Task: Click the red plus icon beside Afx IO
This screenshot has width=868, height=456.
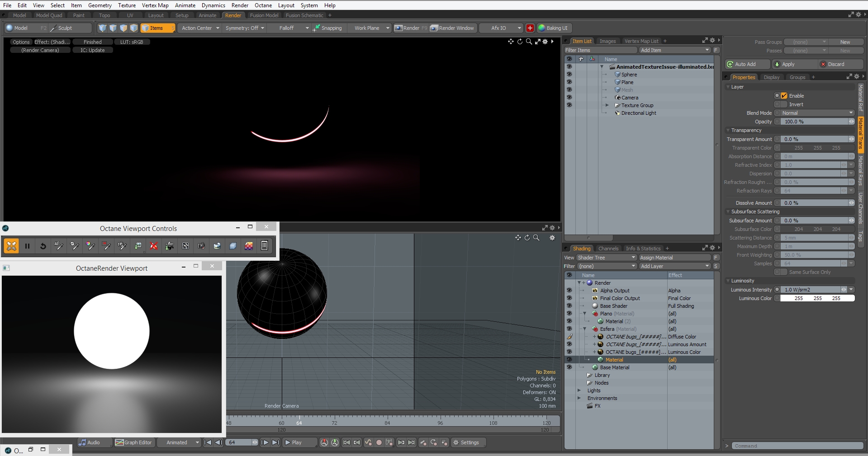Action: tap(530, 28)
